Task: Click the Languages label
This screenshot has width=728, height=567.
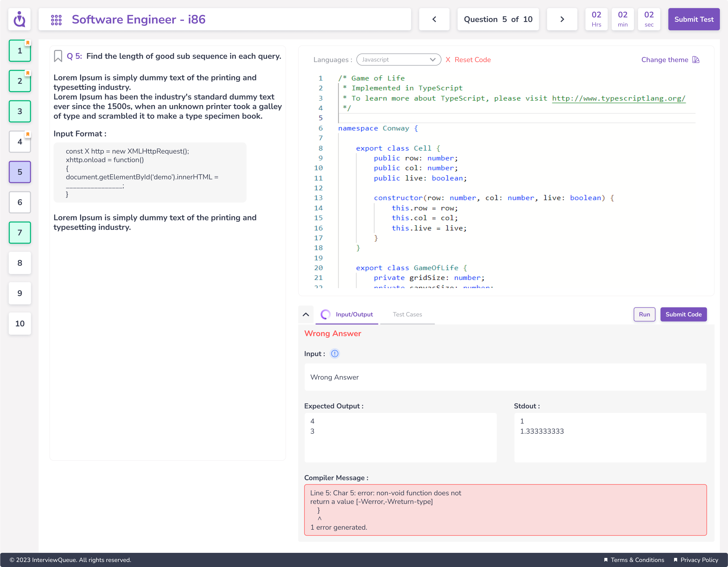Action: pos(333,60)
